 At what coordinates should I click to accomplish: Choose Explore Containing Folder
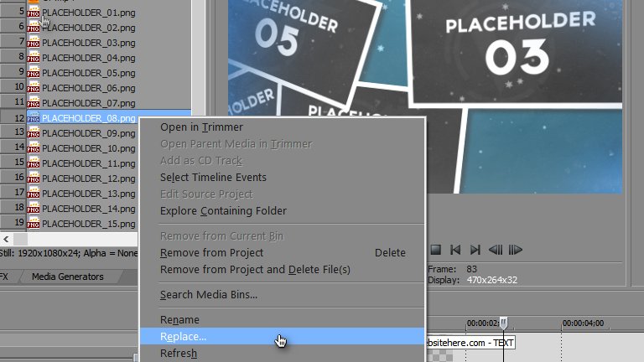coord(223,211)
